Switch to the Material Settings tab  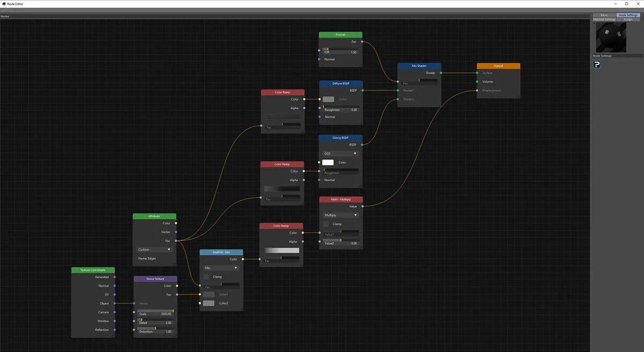604,18
